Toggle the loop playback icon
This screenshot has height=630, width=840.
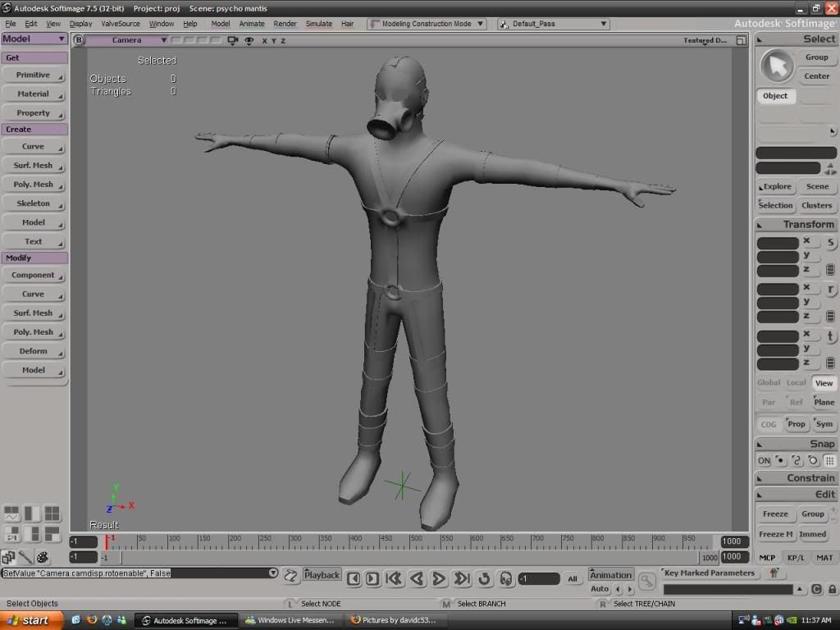coord(484,578)
